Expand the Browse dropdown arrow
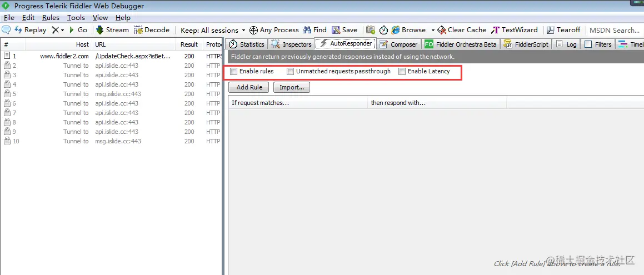 433,31
